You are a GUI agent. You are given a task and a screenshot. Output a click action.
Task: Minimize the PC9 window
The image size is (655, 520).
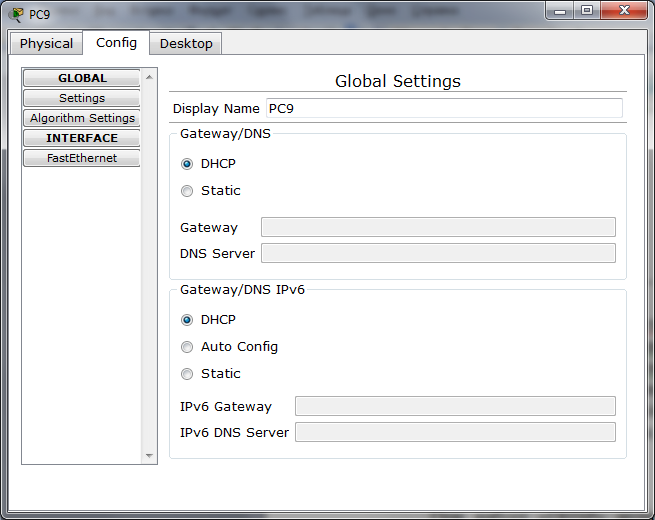pyautogui.click(x=560, y=11)
